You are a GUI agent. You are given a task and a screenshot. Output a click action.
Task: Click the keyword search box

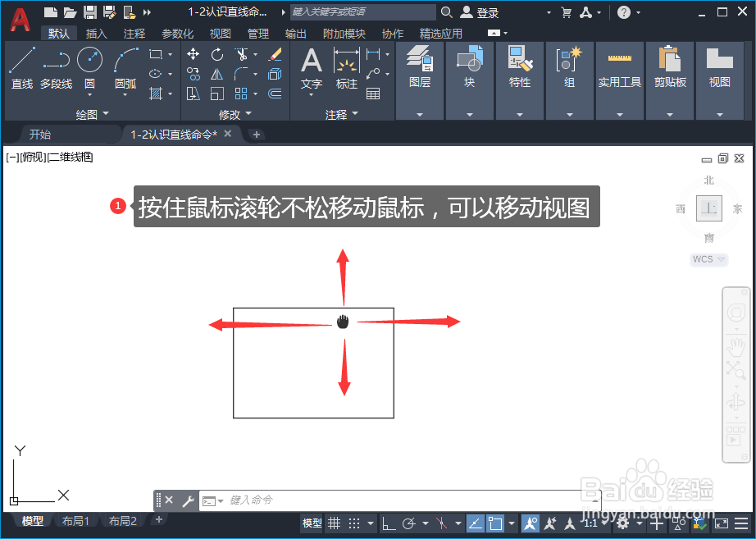click(362, 11)
